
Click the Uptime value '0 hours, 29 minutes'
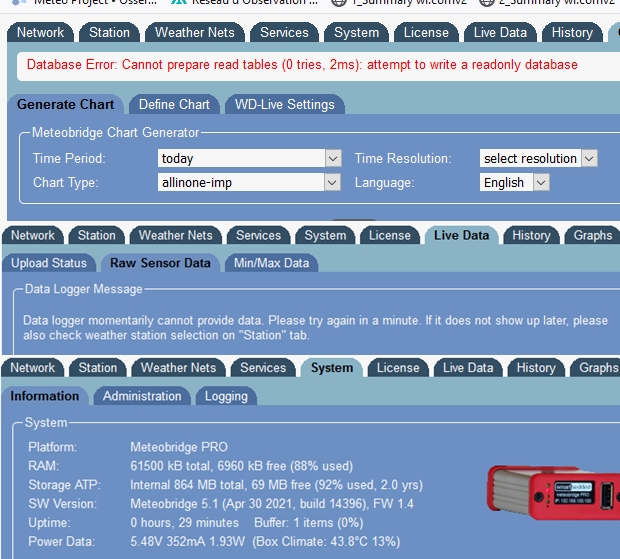pos(184,523)
